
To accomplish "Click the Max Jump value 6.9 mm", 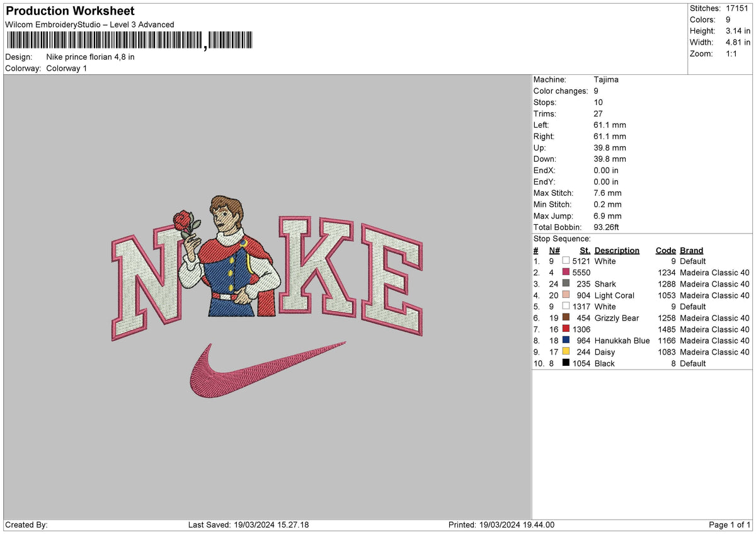I will (x=607, y=215).
